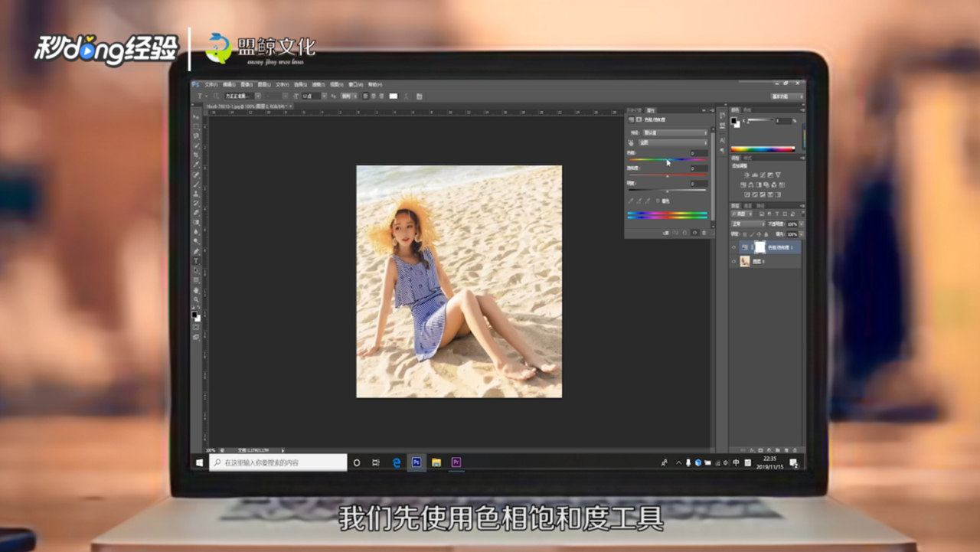Select the Dodge tool

click(196, 241)
